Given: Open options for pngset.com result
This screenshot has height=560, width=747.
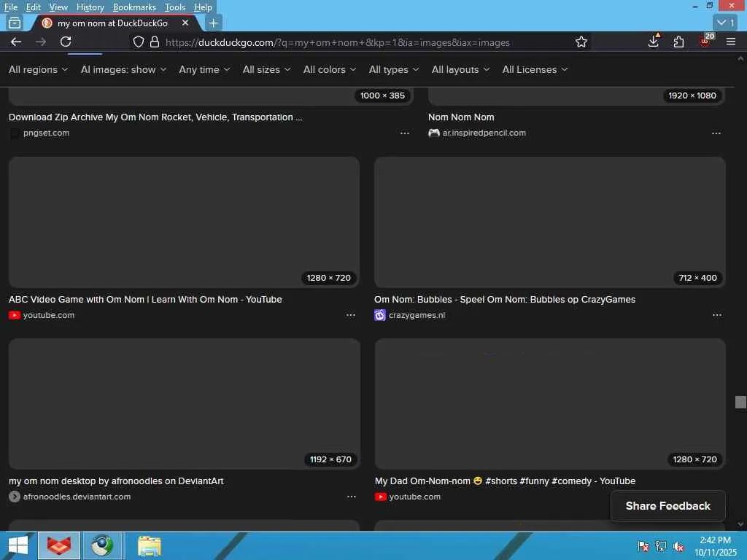Looking at the screenshot, I should click(404, 133).
